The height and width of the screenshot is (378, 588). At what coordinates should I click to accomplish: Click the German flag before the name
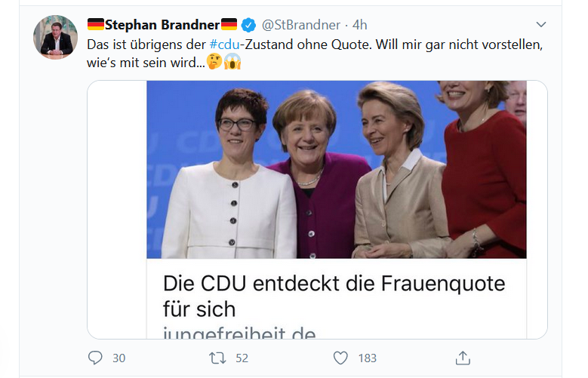tap(96, 25)
